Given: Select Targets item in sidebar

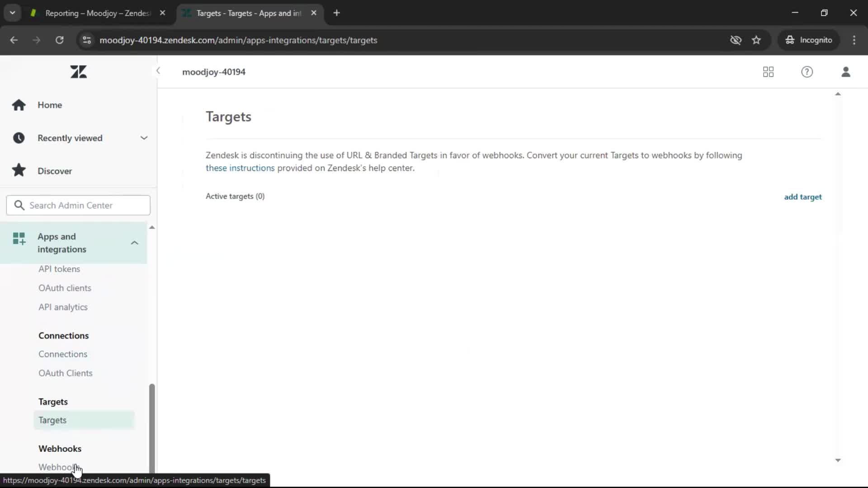Looking at the screenshot, I should point(84,420).
